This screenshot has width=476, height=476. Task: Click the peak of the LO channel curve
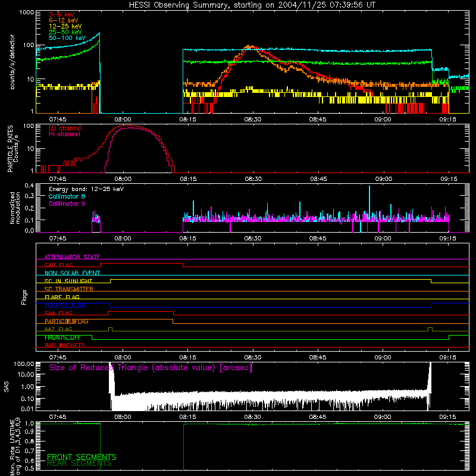coord(127,126)
